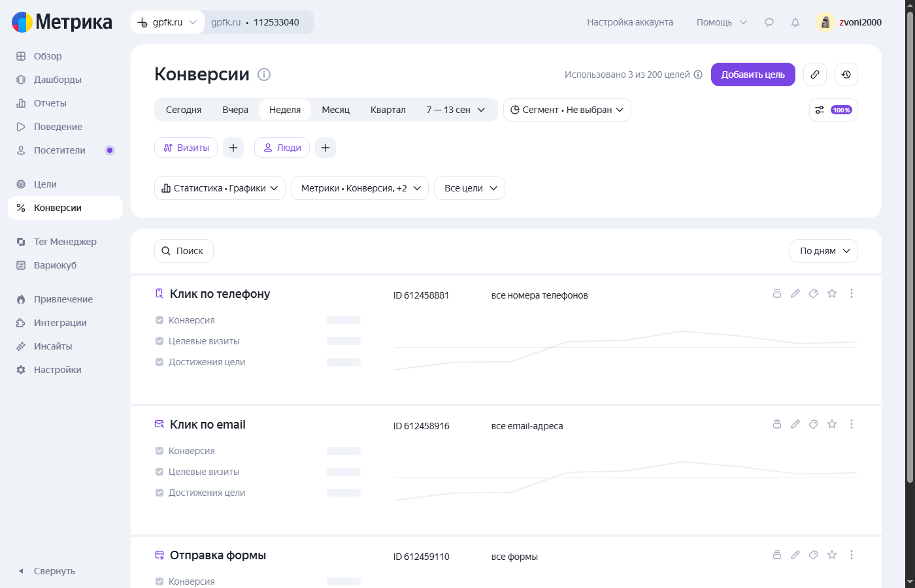Image resolution: width=915 pixels, height=588 pixels.
Task: Star the Клик по email goal
Action: 832,424
